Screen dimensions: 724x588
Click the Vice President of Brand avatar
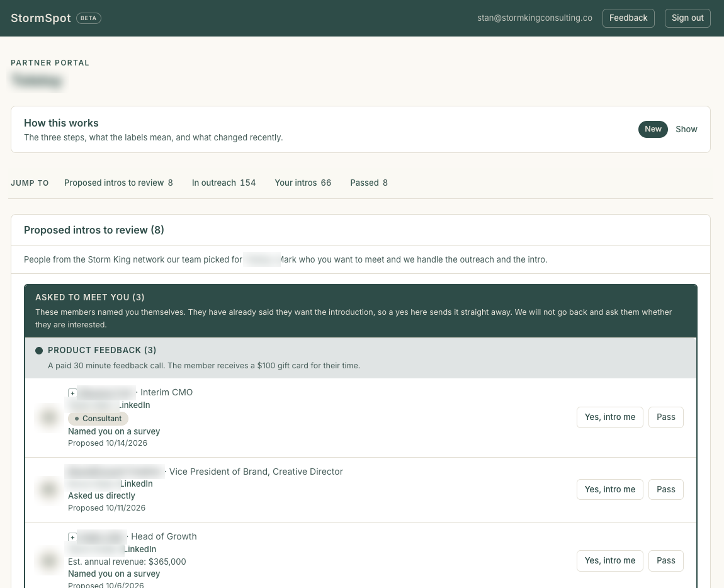coord(49,489)
